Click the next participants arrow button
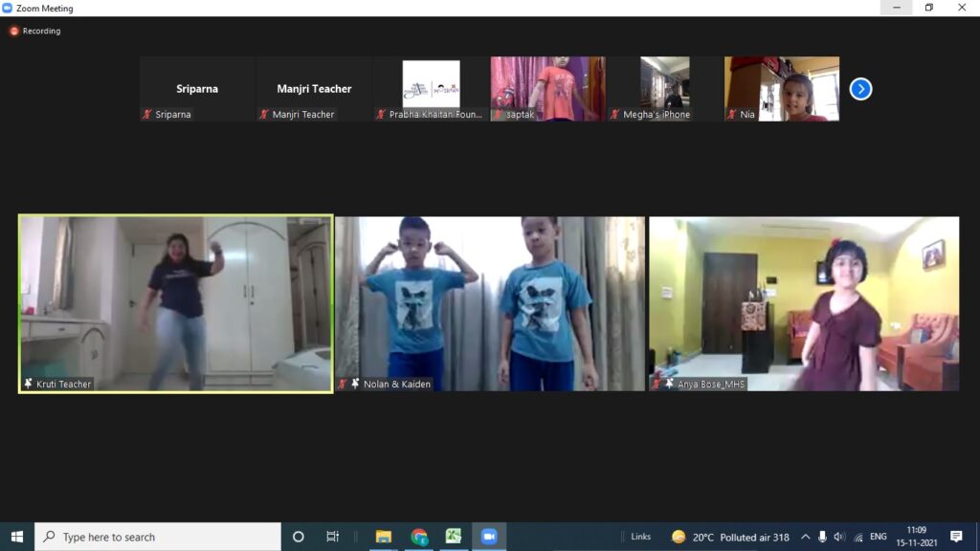The height and width of the screenshot is (551, 980). point(860,89)
